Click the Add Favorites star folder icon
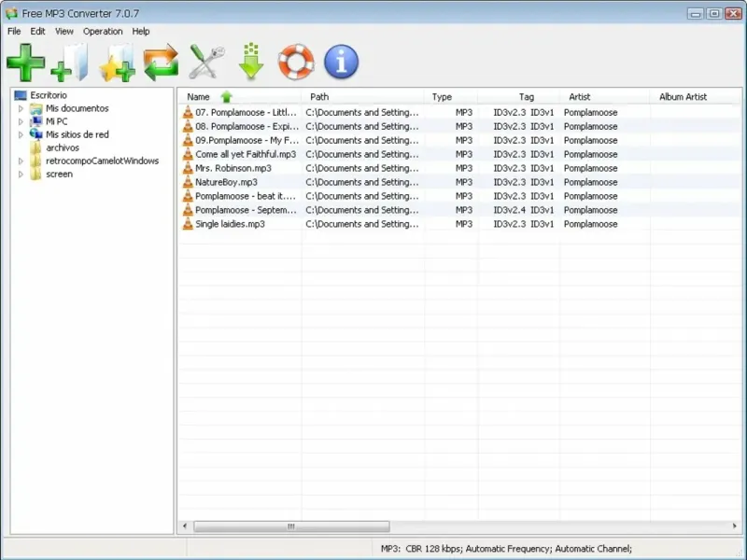 pyautogui.click(x=117, y=63)
